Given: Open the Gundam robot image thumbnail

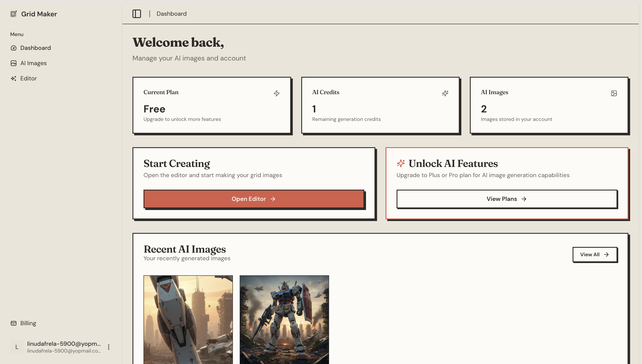Looking at the screenshot, I should coord(284,320).
